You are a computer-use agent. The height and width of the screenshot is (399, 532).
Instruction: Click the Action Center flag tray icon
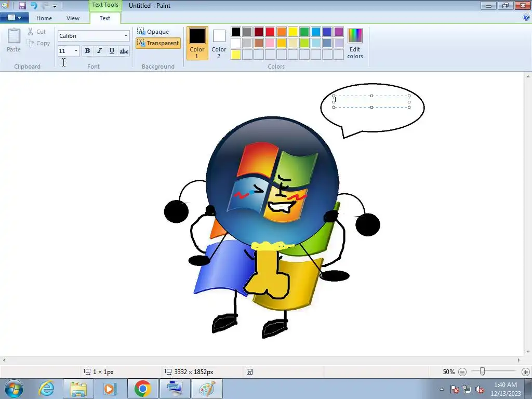[x=455, y=389]
